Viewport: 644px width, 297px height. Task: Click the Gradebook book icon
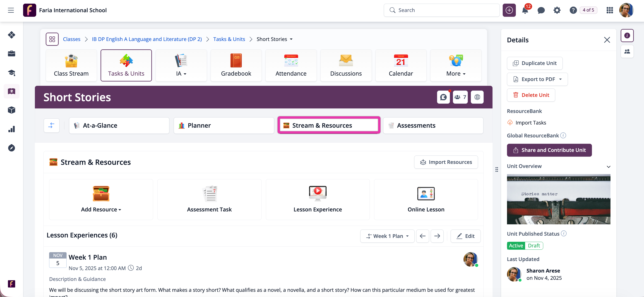236,61
